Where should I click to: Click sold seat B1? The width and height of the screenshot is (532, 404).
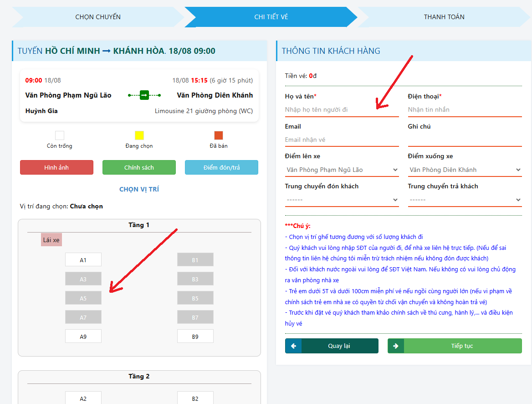pos(195,259)
